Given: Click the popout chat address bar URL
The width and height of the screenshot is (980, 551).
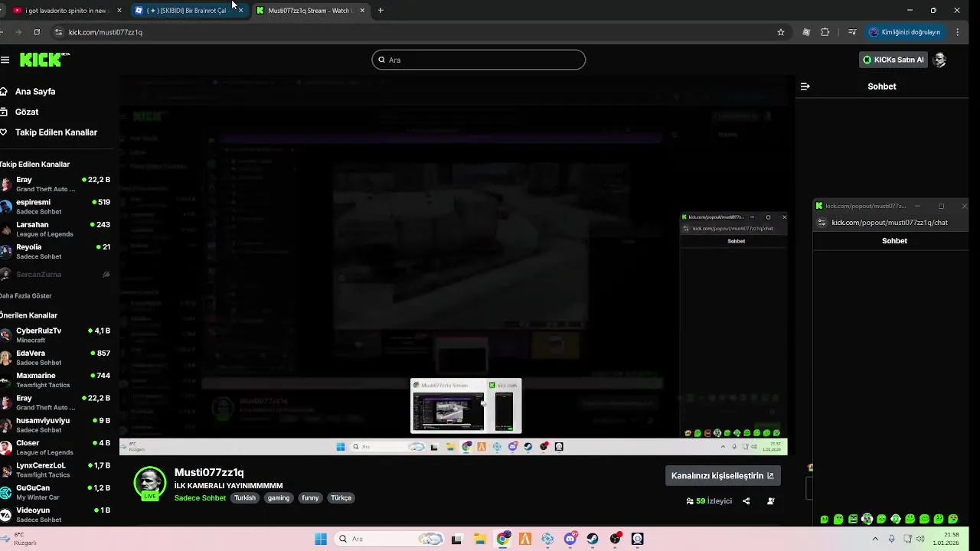Looking at the screenshot, I should (890, 223).
